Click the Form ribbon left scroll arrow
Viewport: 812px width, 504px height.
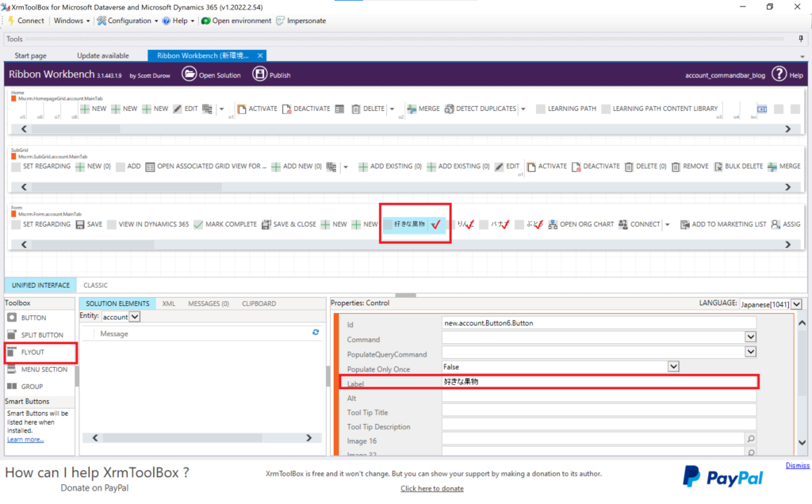24,244
